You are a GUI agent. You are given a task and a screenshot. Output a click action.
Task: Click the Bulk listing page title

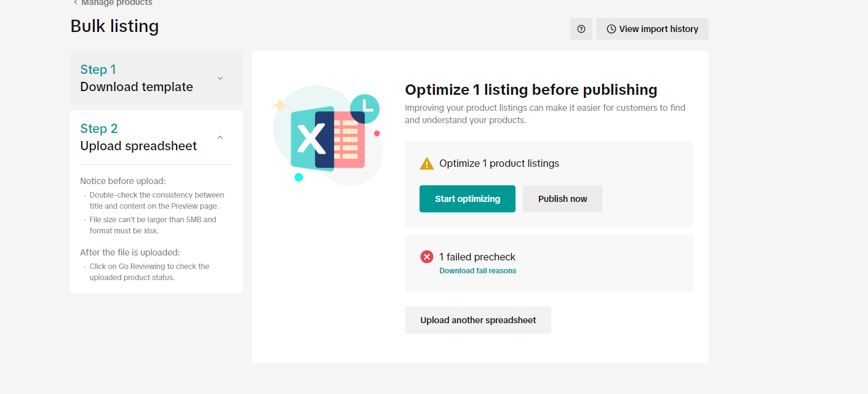coord(114,26)
